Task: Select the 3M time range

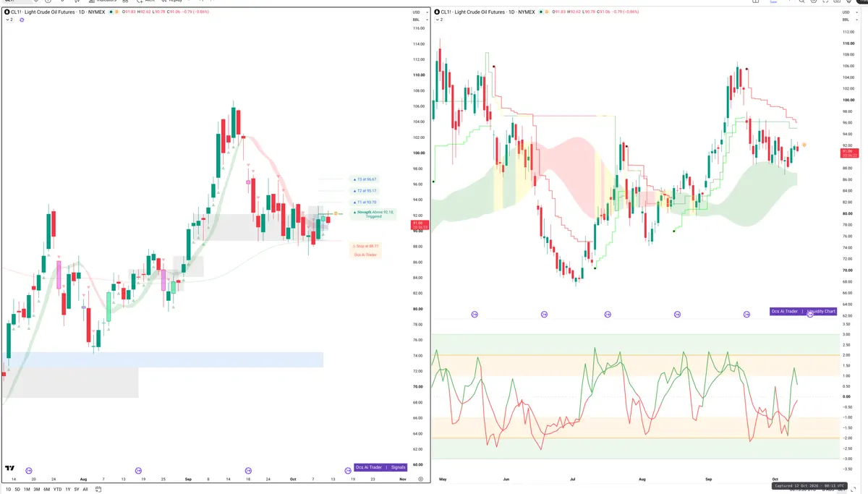Action: [x=37, y=490]
